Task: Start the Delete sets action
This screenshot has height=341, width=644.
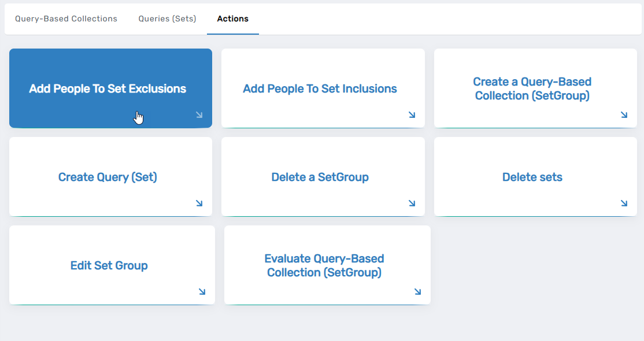Action: 535,176
